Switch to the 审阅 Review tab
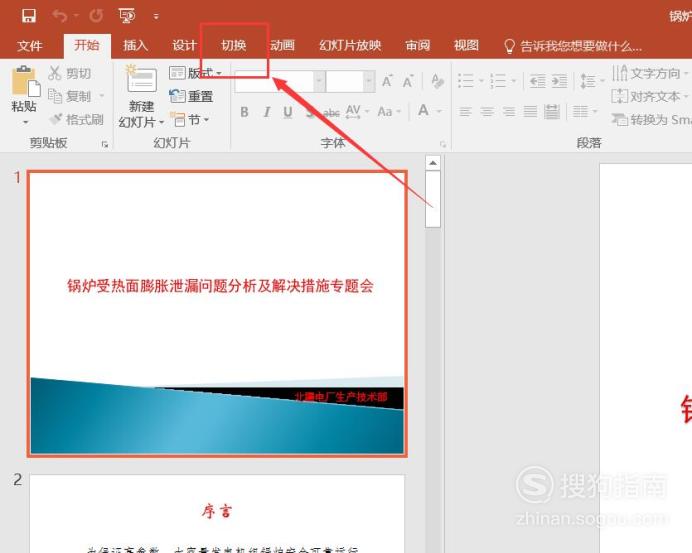The height and width of the screenshot is (553, 692). coord(417,45)
